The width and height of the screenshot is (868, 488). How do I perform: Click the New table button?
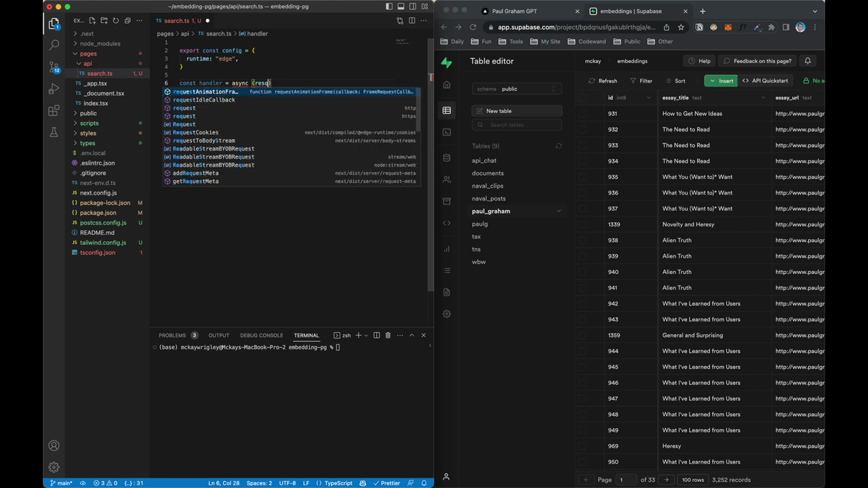tap(517, 111)
